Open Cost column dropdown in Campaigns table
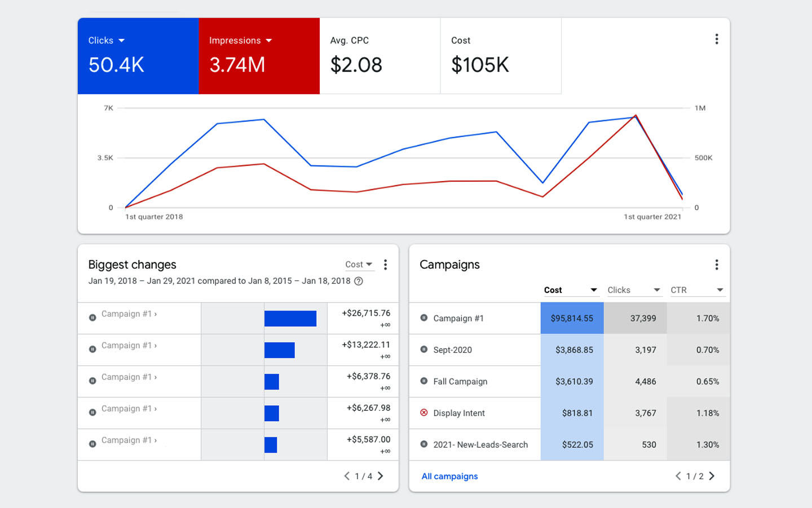Image resolution: width=812 pixels, height=508 pixels. point(570,290)
